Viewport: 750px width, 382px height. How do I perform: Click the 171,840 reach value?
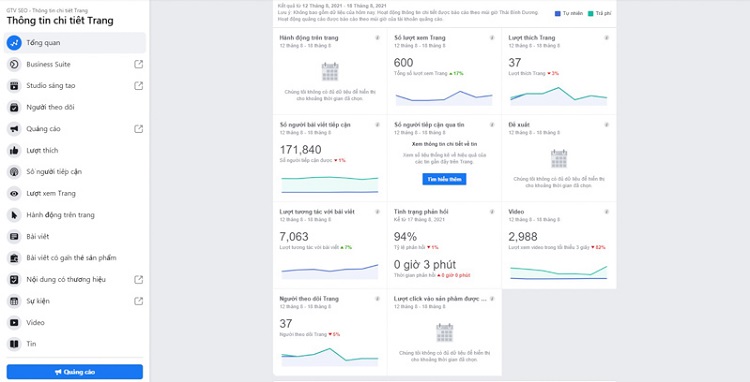(x=300, y=150)
